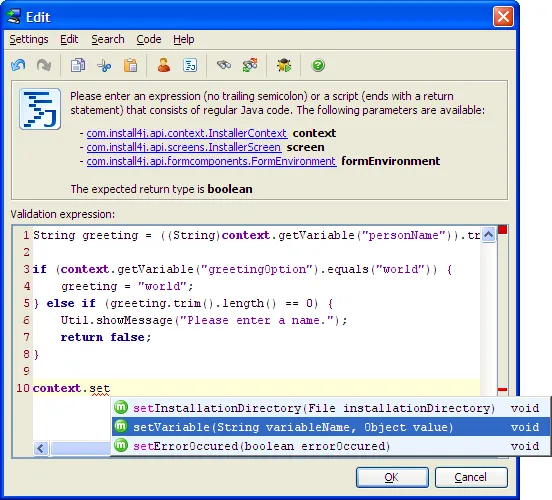Click the red error status square

click(x=503, y=230)
